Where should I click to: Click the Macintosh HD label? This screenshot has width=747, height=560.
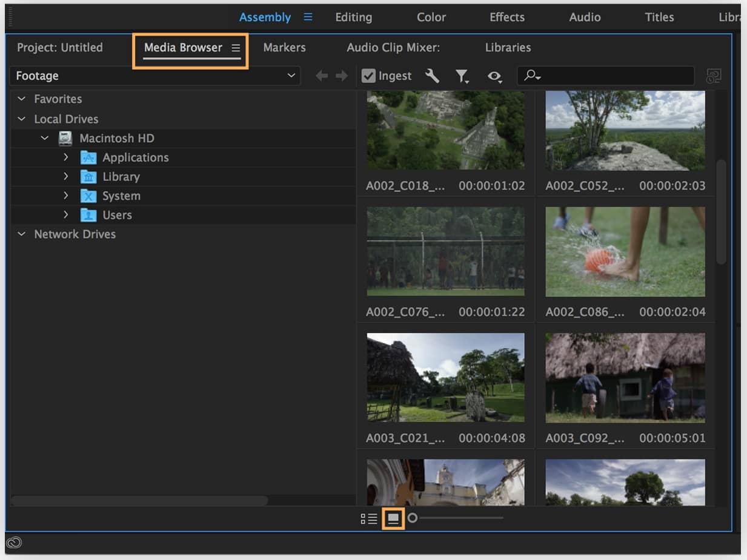tap(117, 138)
